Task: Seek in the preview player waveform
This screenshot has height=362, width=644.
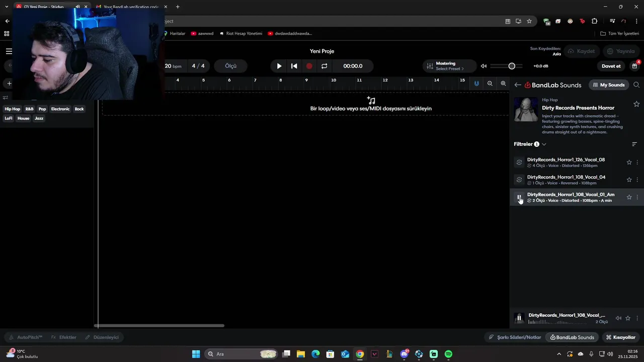Action: pos(559,322)
